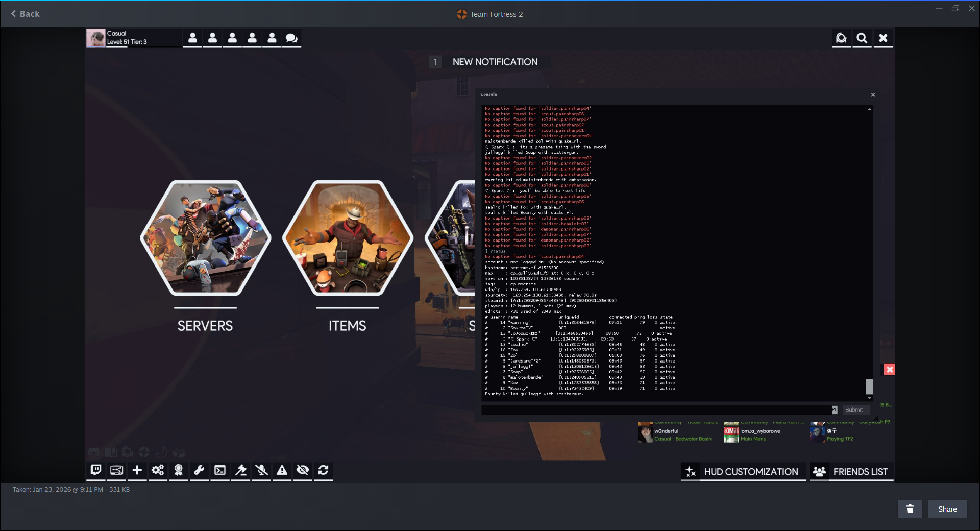Click the warning triangle report icon
This screenshot has height=531, width=980.
[282, 470]
